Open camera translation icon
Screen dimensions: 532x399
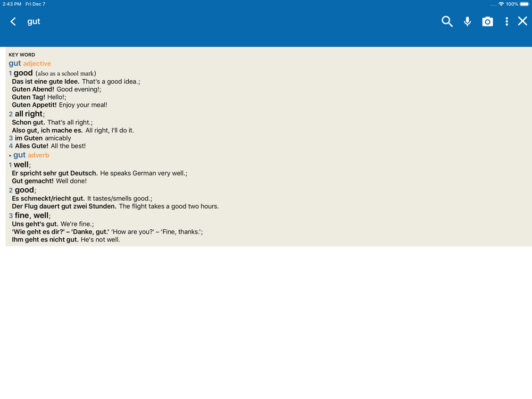[x=487, y=22]
